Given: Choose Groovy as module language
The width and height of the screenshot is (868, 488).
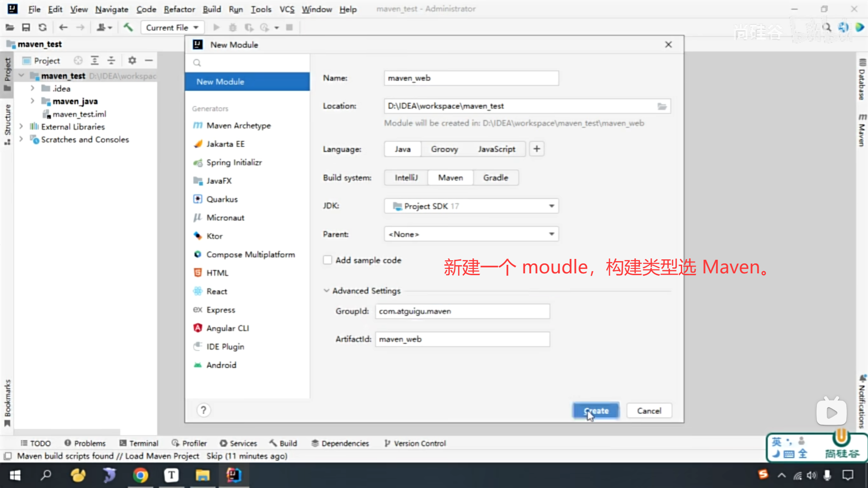Looking at the screenshot, I should [x=444, y=149].
